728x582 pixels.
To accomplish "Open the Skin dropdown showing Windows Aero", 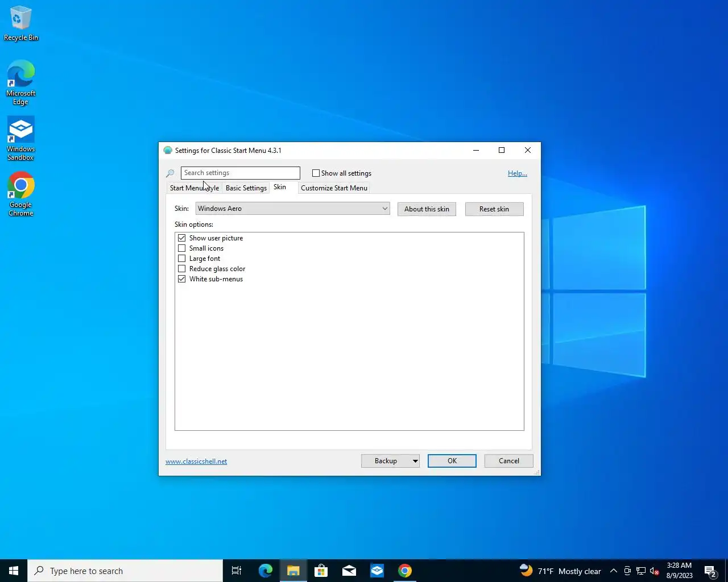I will click(x=292, y=209).
